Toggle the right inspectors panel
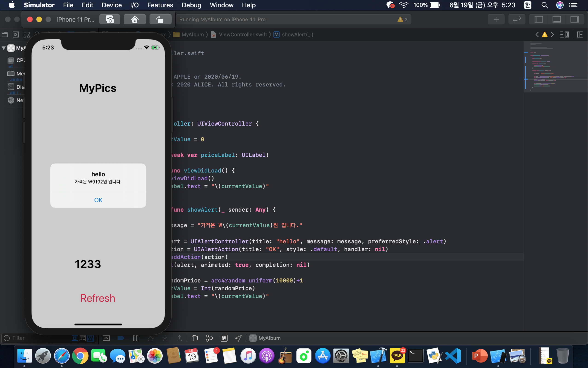This screenshot has height=368, width=588. tap(574, 20)
